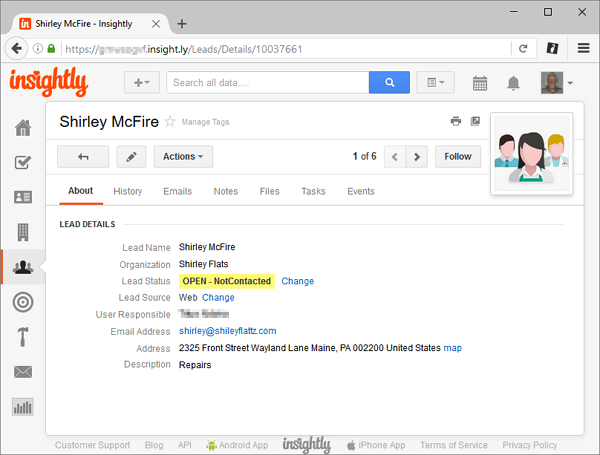Switch to the Notes tab
This screenshot has height=455, width=600.
click(x=226, y=191)
